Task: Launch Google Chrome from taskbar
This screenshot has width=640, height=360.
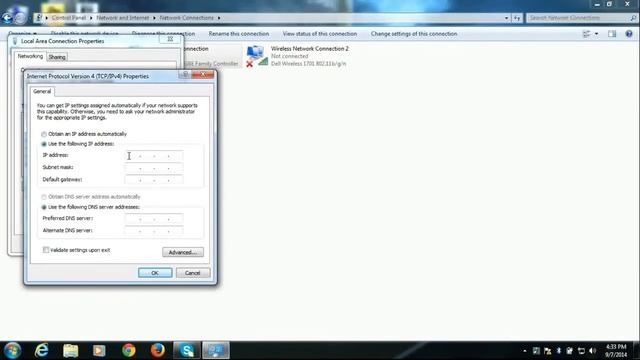Action: pyautogui.click(x=129, y=351)
